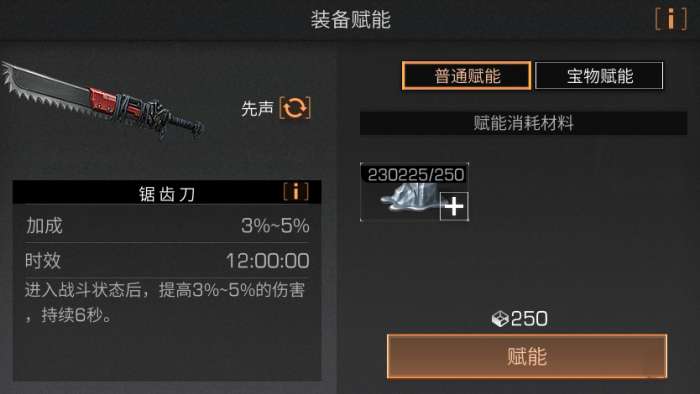700x394 pixels.
Task: Select the 赋能消耗材料 header bar
Action: [x=523, y=123]
